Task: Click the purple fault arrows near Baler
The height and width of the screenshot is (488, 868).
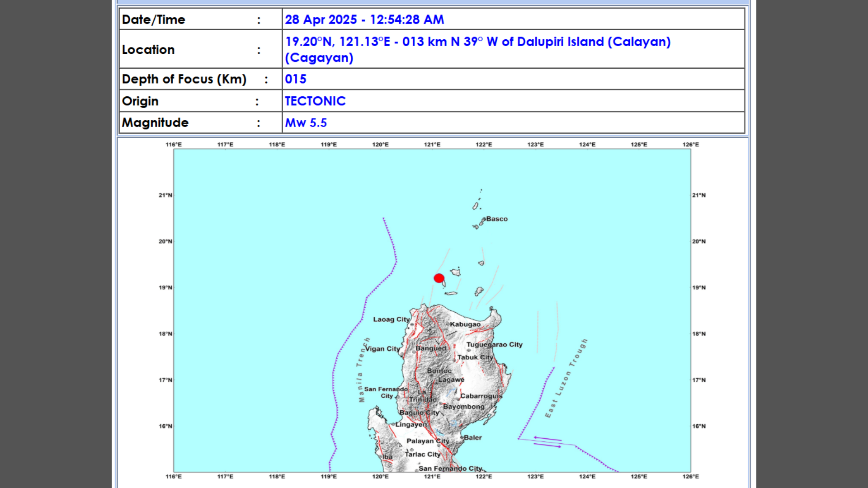Action: click(547, 442)
